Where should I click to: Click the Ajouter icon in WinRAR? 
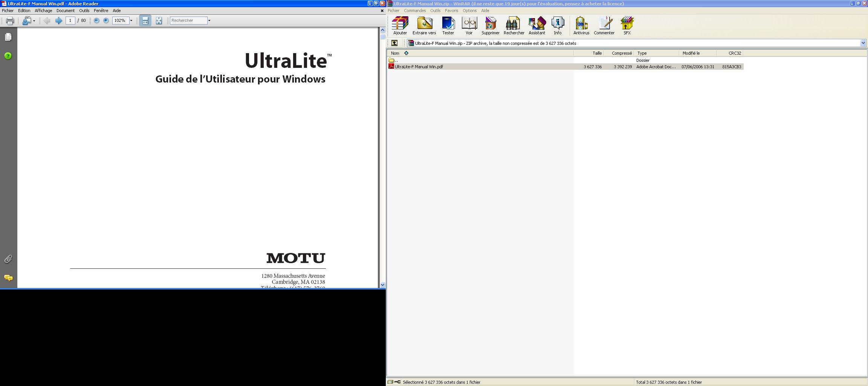click(x=400, y=26)
